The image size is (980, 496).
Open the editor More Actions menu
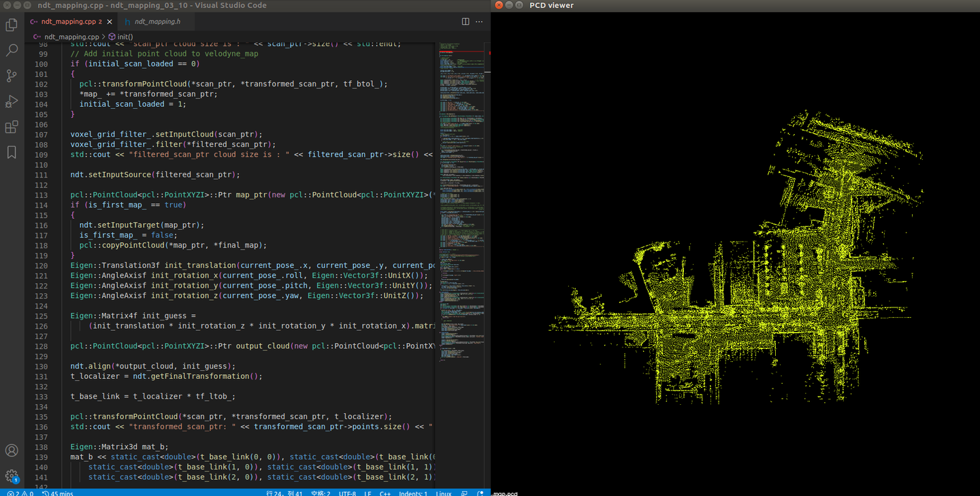point(480,22)
